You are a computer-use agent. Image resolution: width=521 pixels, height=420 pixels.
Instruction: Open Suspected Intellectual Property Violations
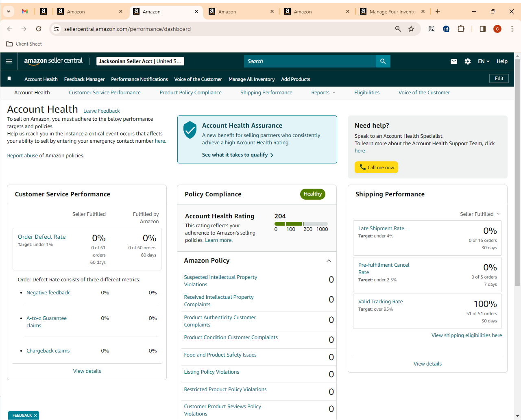(x=220, y=281)
